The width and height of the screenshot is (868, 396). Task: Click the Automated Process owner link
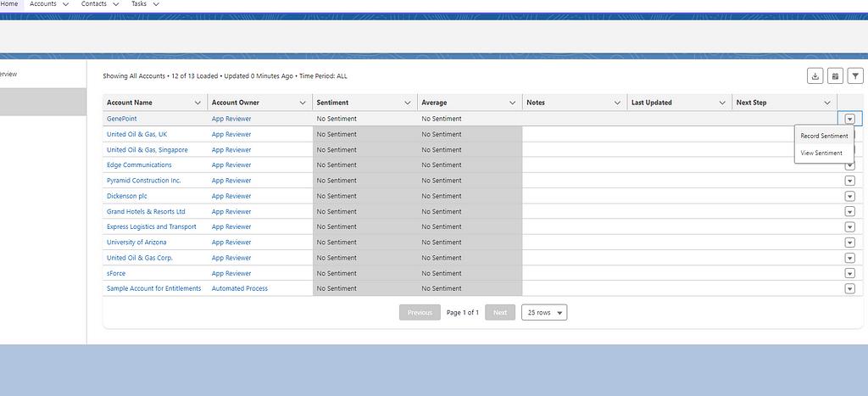point(239,288)
